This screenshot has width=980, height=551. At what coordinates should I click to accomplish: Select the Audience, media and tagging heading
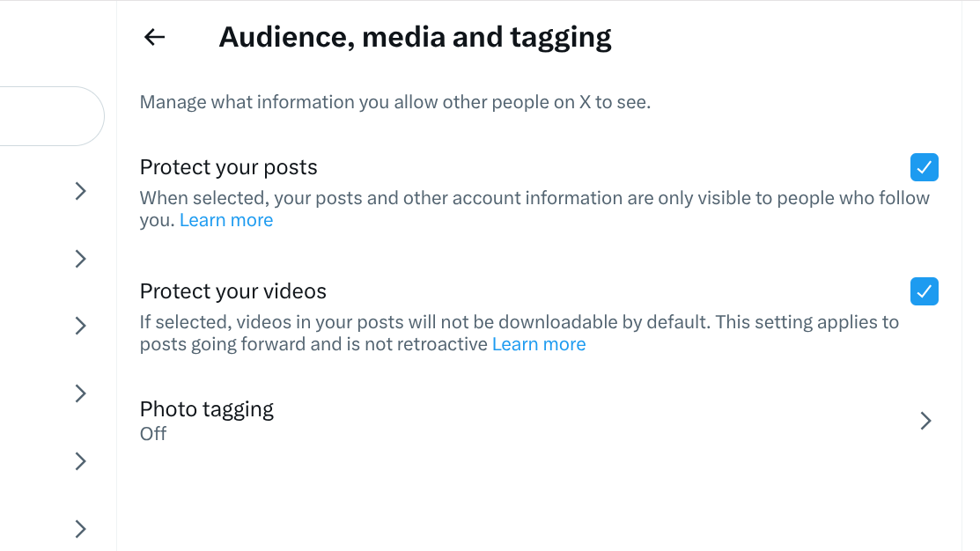point(416,37)
